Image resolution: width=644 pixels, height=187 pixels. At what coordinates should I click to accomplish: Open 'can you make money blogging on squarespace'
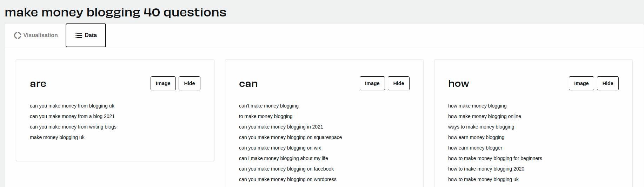pyautogui.click(x=290, y=137)
